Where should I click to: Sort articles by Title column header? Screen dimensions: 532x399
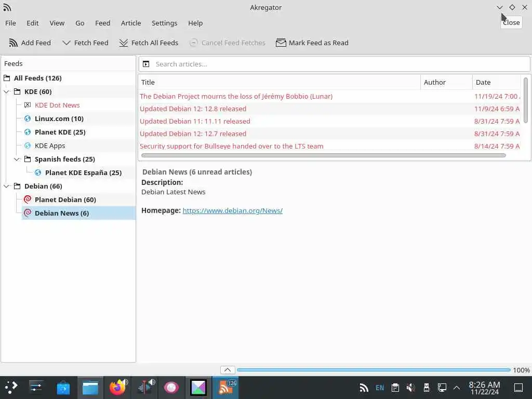279,83
